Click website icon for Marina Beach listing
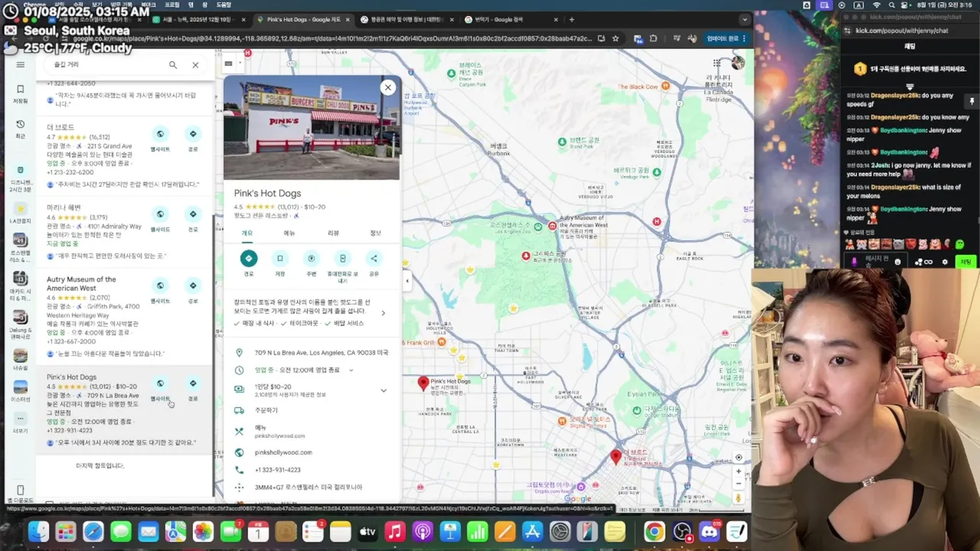The width and height of the screenshot is (980, 551). point(160,214)
